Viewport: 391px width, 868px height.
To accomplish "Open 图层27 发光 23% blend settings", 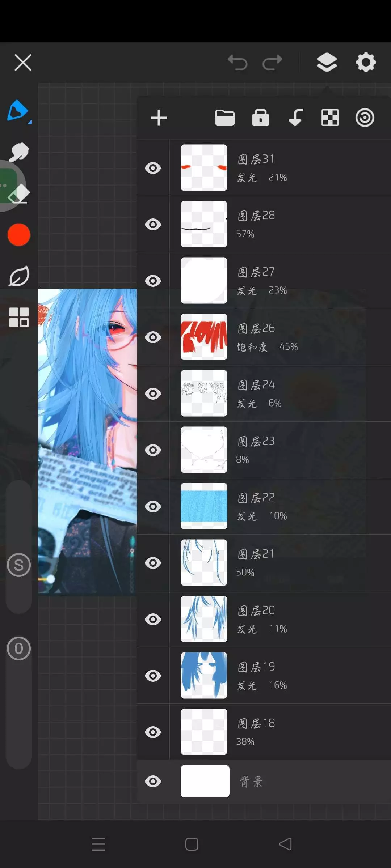I will point(262,290).
